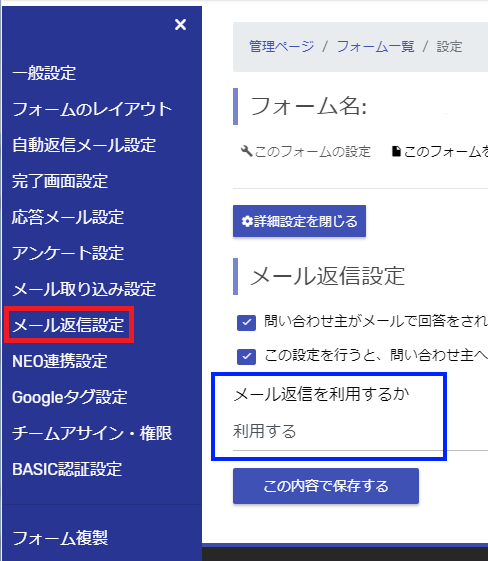Click the wrench icon for form settings
Image resolution: width=488 pixels, height=561 pixels.
tap(247, 151)
